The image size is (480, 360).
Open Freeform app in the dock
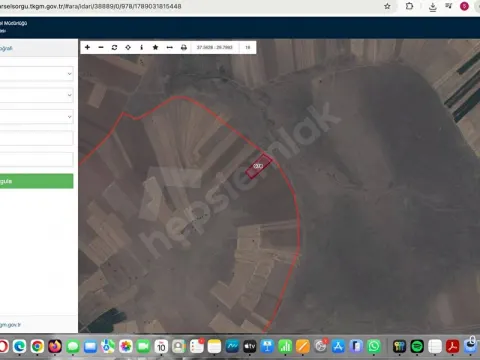point(232,347)
